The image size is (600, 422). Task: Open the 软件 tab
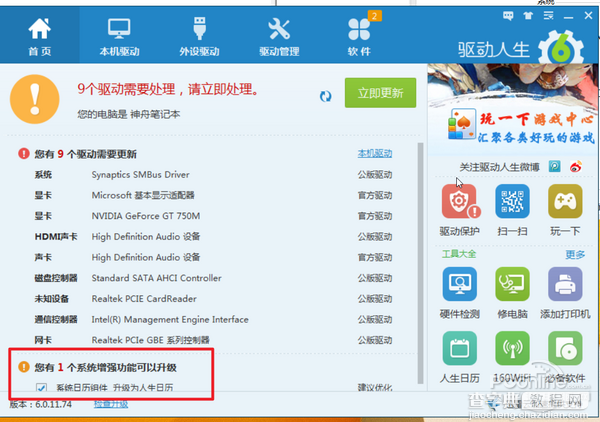click(x=359, y=36)
